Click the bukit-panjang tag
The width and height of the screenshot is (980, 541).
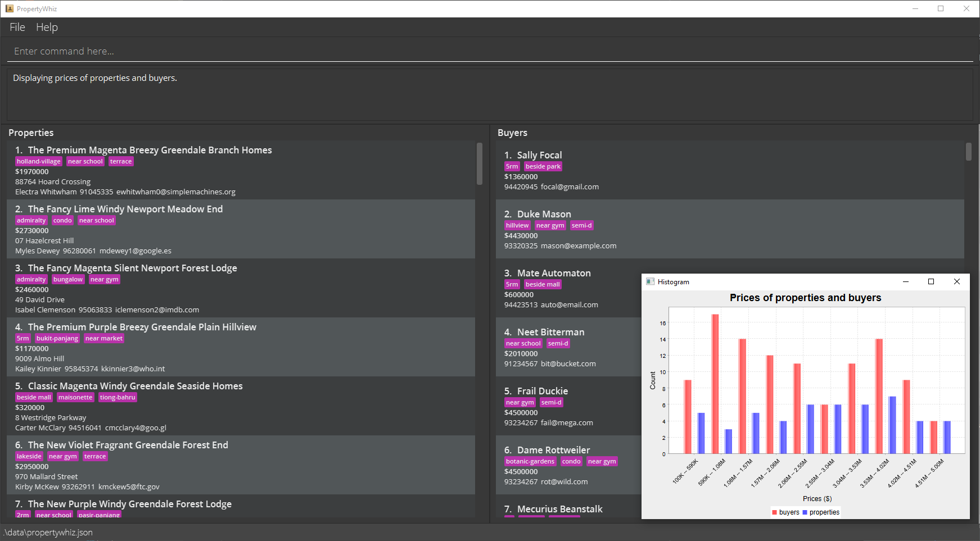pyautogui.click(x=57, y=338)
